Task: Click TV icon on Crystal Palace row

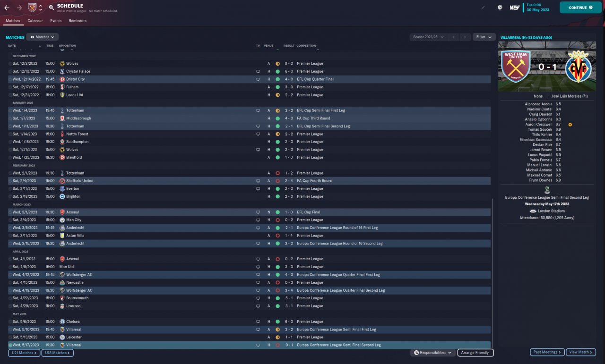Action: [258, 71]
